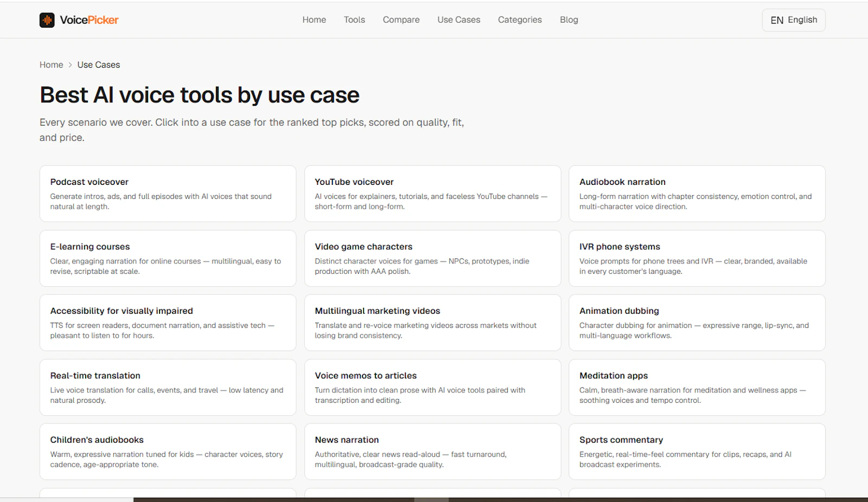
Task: Open the EN English language selector
Action: [x=794, y=20]
